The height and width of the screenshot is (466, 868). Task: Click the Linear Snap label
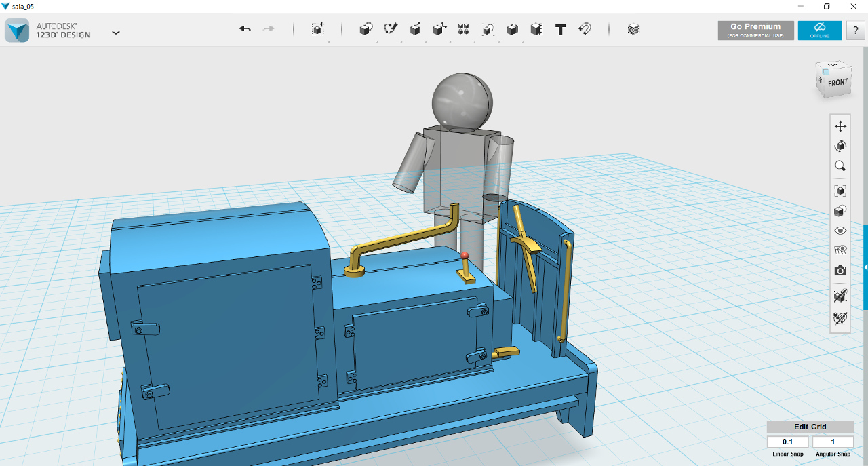point(787,454)
